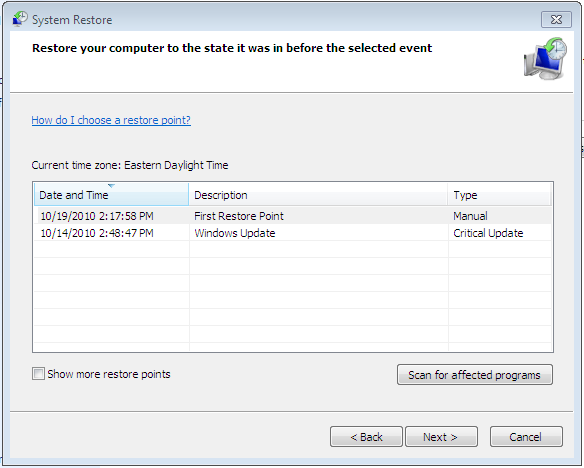The image size is (584, 468).
Task: Click 'Windows Update' description cell
Action: [x=235, y=233]
